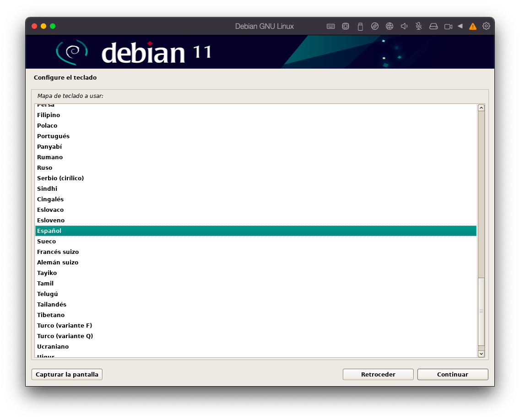This screenshot has height=420, width=520.
Task: Select Turco (variante F)
Action: point(256,326)
